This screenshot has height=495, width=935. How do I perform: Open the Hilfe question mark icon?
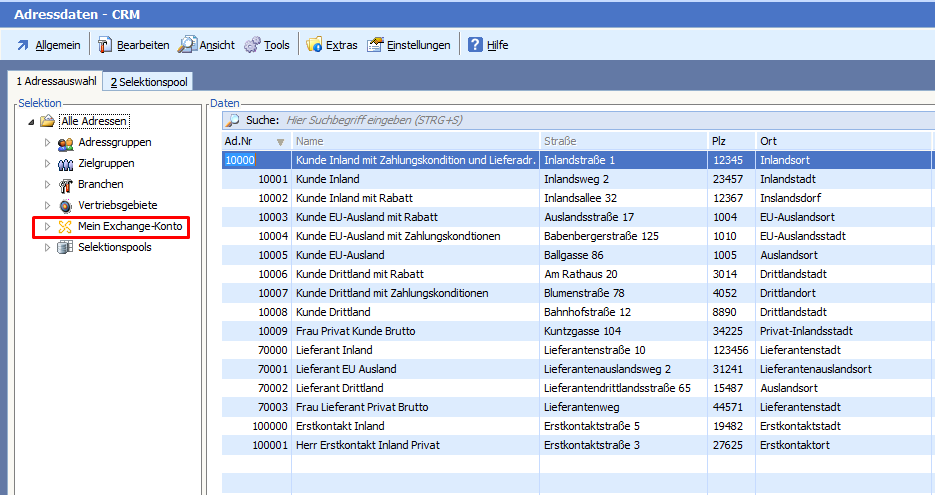pyautogui.click(x=475, y=45)
